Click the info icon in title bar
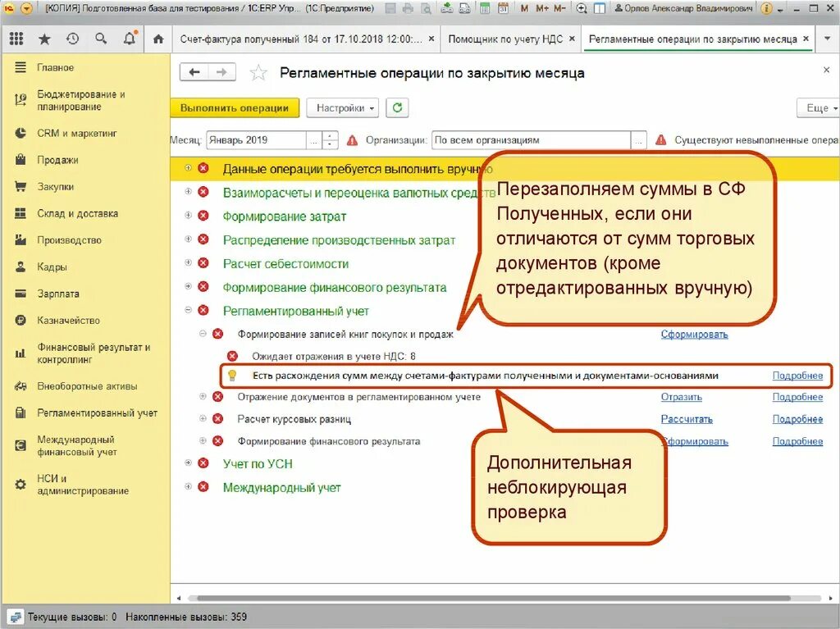 [x=767, y=8]
